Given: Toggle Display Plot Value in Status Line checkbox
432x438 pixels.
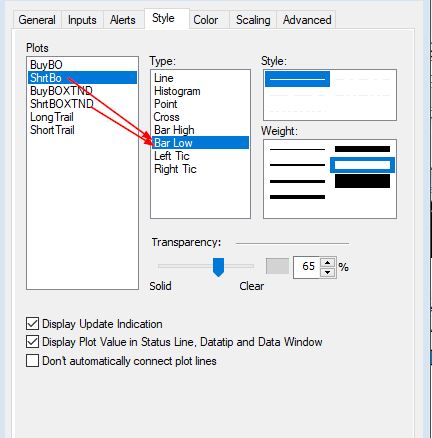Looking at the screenshot, I should pyautogui.click(x=32, y=342).
